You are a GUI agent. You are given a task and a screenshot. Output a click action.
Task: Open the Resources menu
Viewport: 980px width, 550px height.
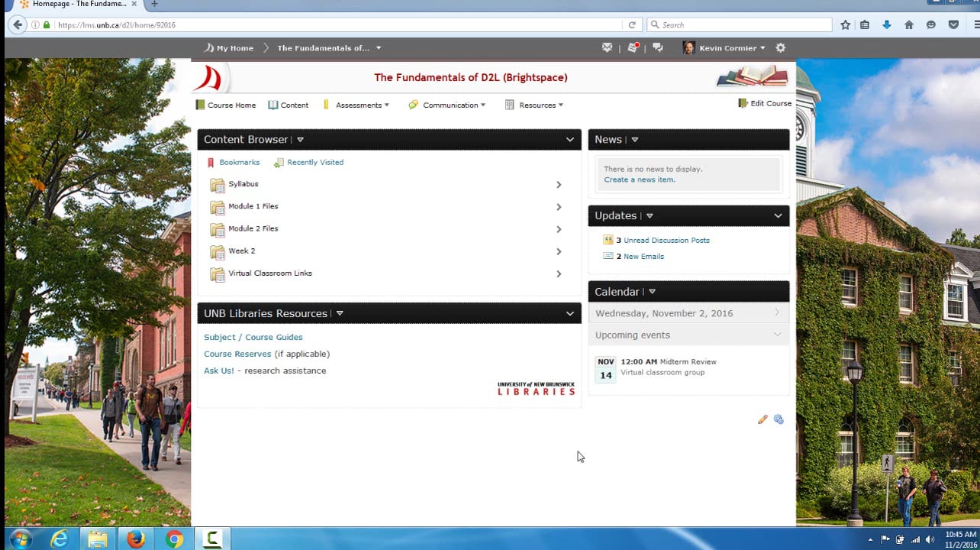click(x=534, y=105)
